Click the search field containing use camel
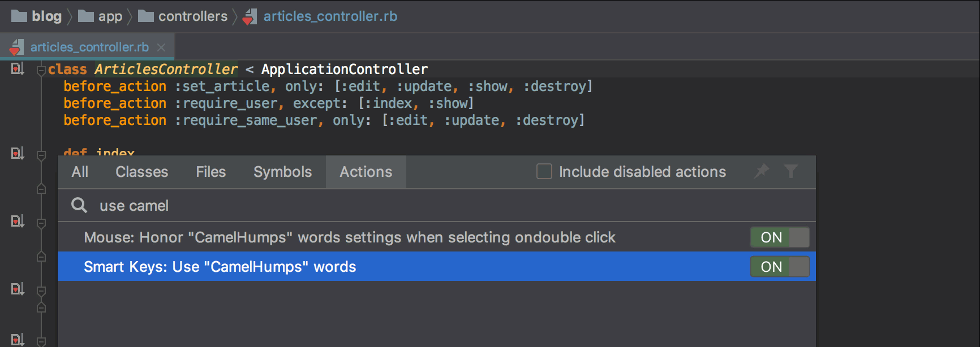The image size is (980, 347). pyautogui.click(x=436, y=205)
